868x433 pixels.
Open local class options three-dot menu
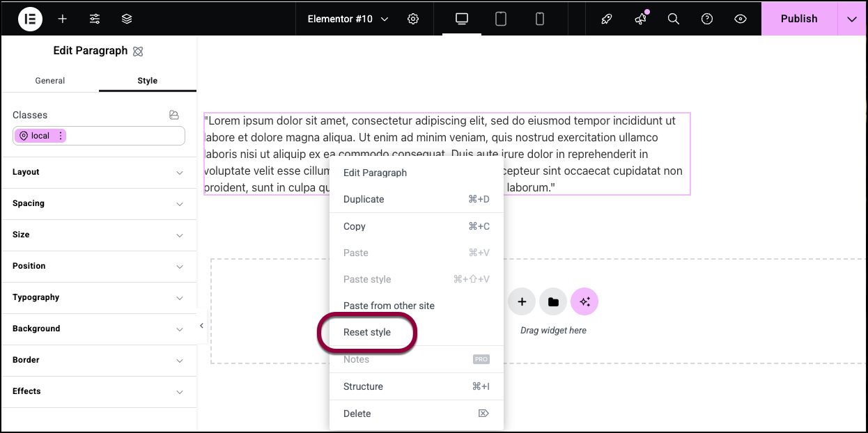pos(61,136)
